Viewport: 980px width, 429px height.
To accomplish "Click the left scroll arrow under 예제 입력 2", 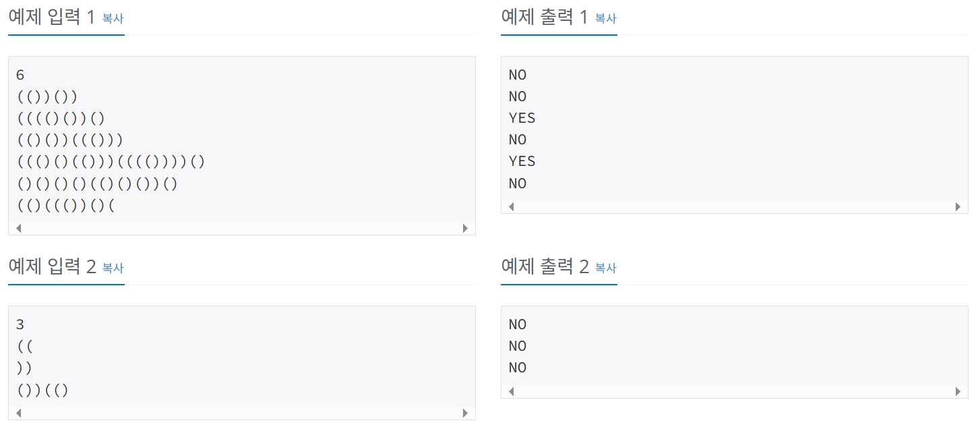I will pyautogui.click(x=18, y=412).
